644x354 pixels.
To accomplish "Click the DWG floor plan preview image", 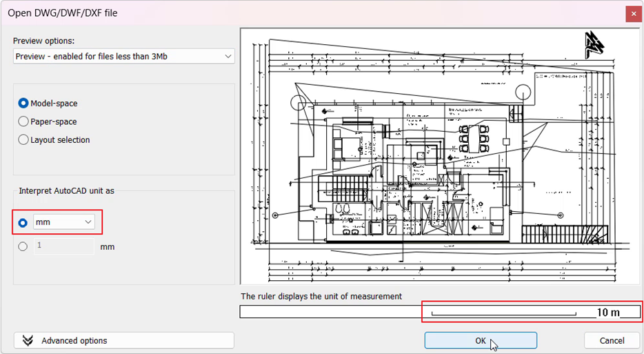I will (441, 155).
